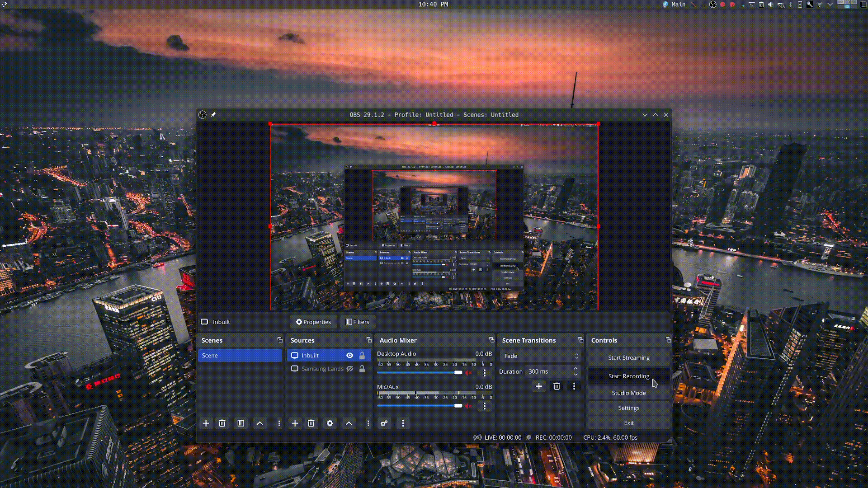Click Start Recording button
868x488 pixels.
pos(628,376)
